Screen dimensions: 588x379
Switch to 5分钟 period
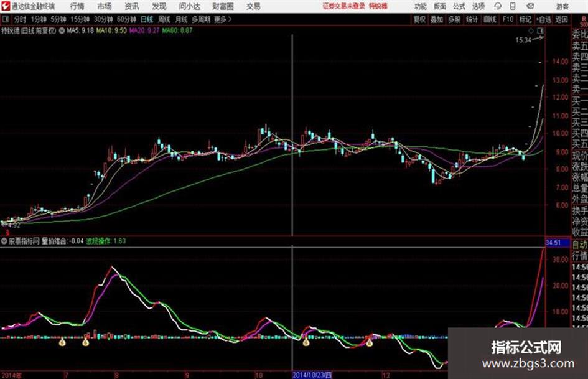[58, 19]
